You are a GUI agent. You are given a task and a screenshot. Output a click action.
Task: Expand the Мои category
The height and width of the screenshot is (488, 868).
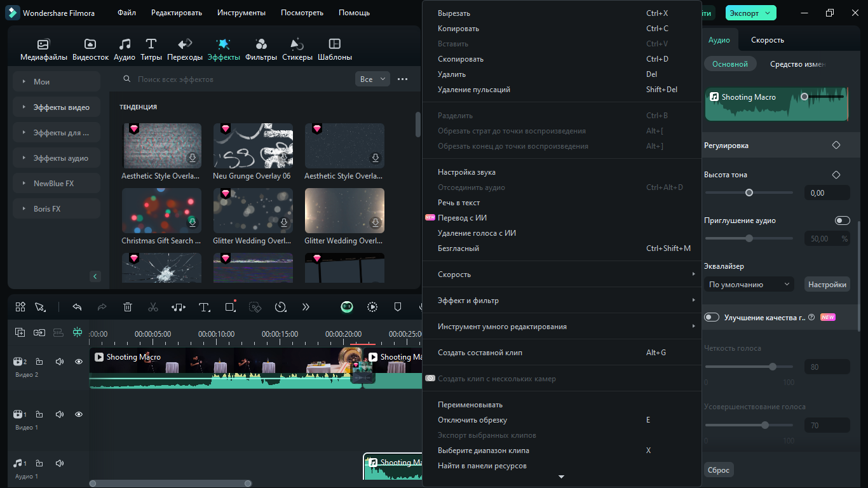tap(57, 82)
